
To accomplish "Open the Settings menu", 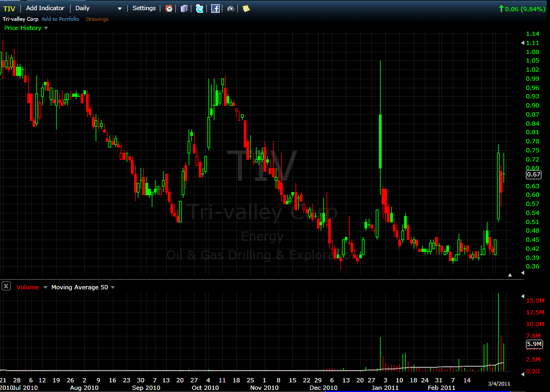I will point(144,8).
